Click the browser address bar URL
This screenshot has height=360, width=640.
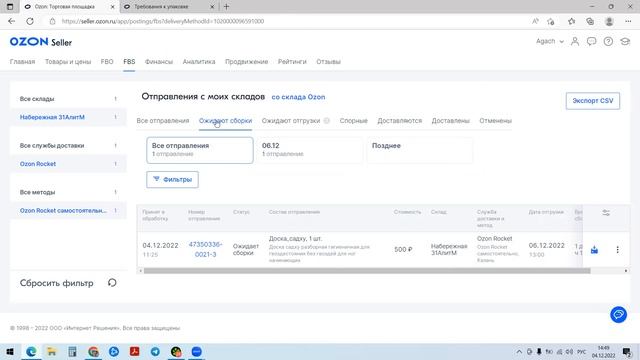pyautogui.click(x=163, y=21)
